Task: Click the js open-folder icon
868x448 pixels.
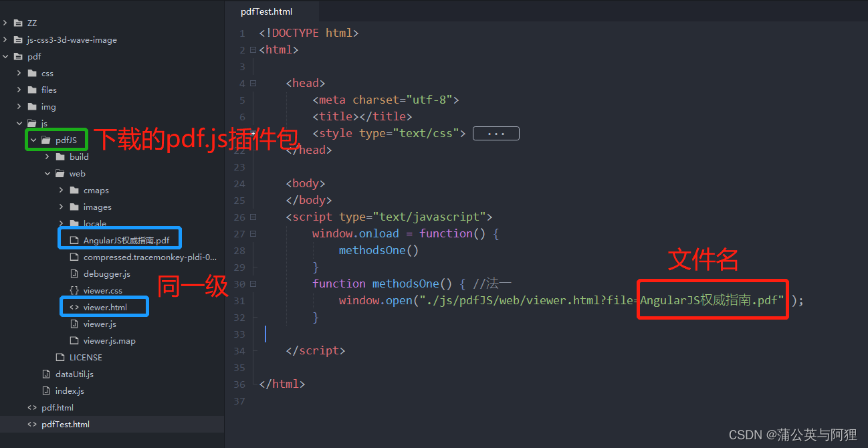Action: tap(32, 123)
